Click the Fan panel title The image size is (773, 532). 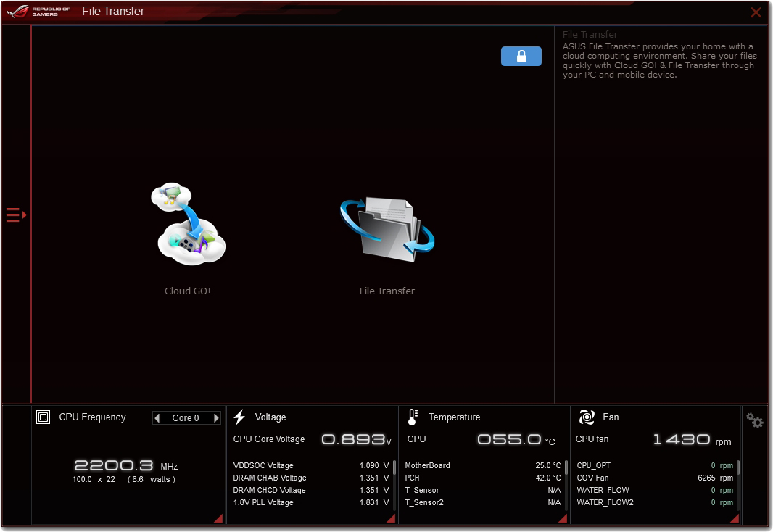611,417
